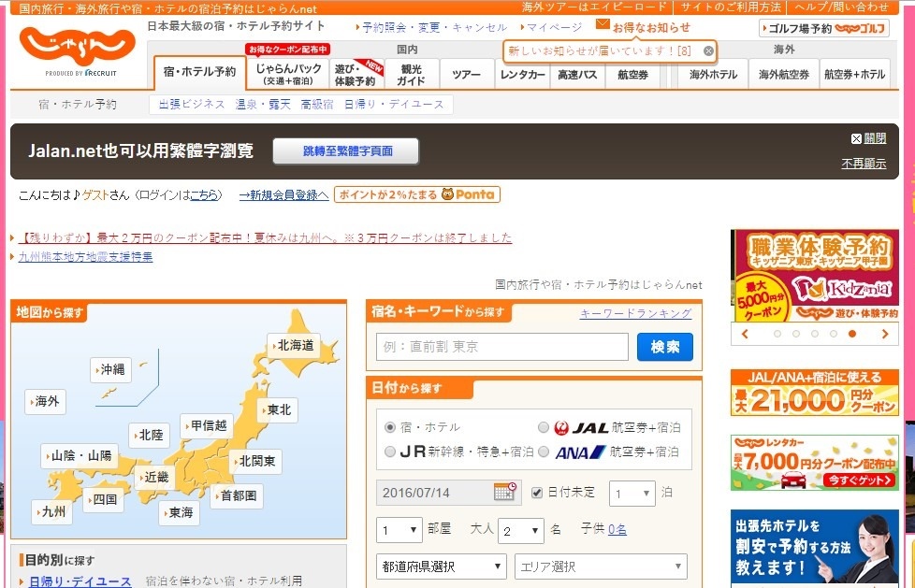Viewport: 915px width, 588px height.
Task: Open the nights (泊) dropdown
Action: pyautogui.click(x=632, y=494)
